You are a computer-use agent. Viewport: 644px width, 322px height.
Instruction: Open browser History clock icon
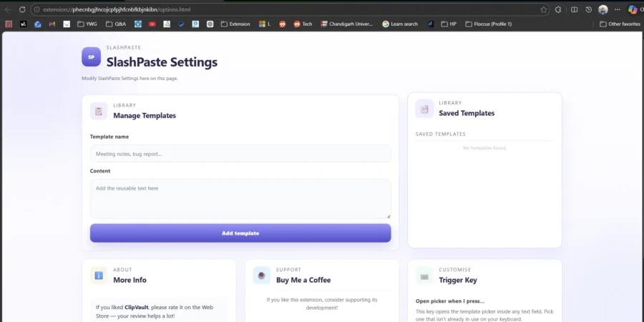pyautogui.click(x=589, y=9)
